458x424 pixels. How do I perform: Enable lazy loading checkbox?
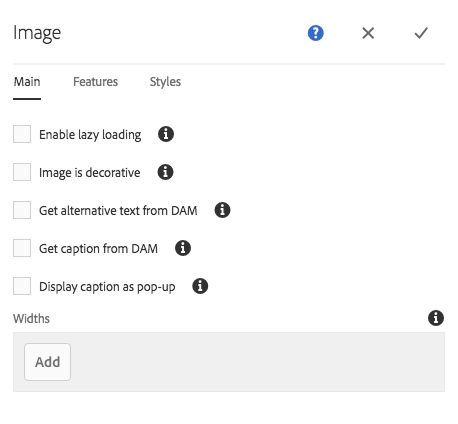point(22,134)
